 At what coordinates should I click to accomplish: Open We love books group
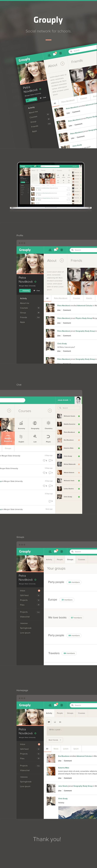click(57, 618)
